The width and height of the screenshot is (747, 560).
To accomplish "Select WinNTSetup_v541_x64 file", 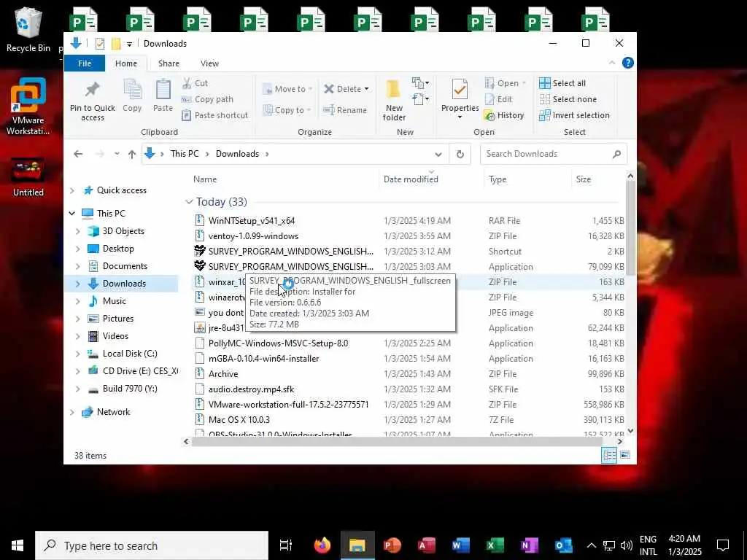I will click(x=252, y=221).
